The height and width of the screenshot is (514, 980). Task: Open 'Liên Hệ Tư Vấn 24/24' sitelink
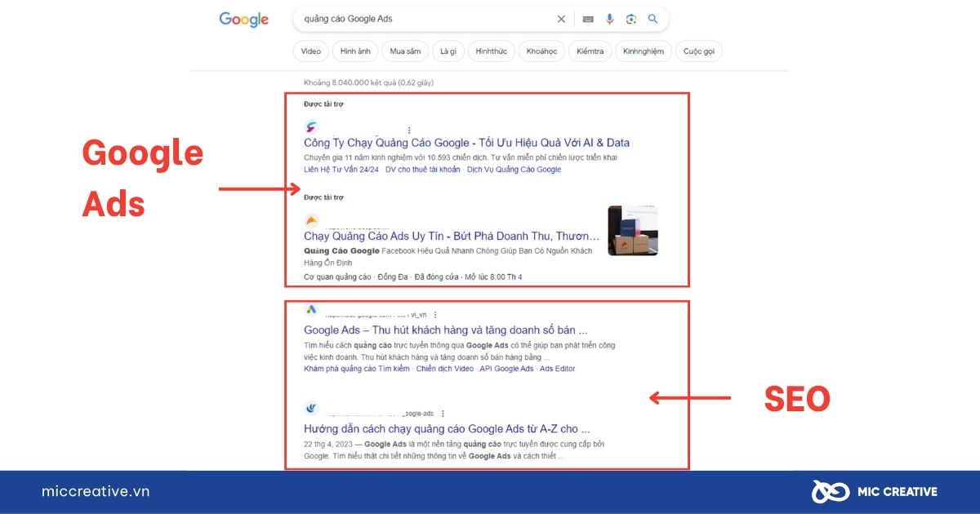point(341,170)
